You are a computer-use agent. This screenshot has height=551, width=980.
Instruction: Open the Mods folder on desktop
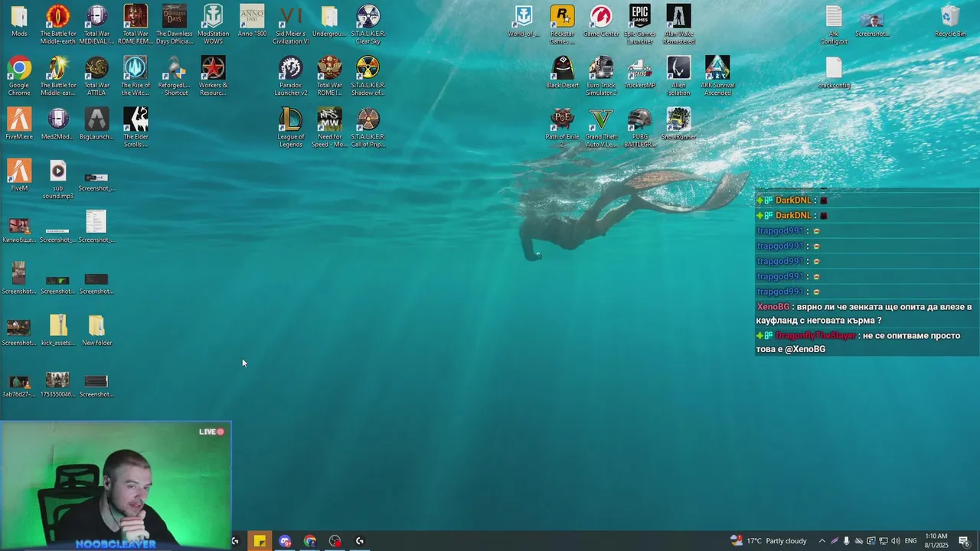coord(19,21)
